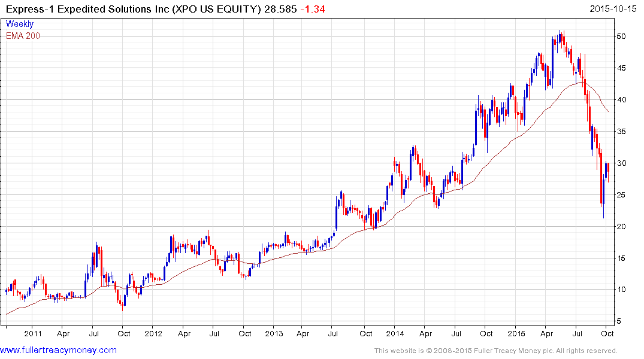Click the 15 price axis label
Screen dimensions: 644x359
coord(621,258)
